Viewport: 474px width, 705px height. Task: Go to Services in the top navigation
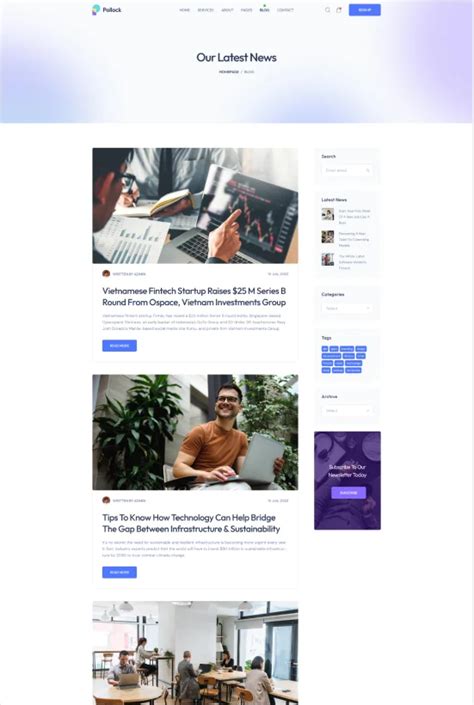206,10
